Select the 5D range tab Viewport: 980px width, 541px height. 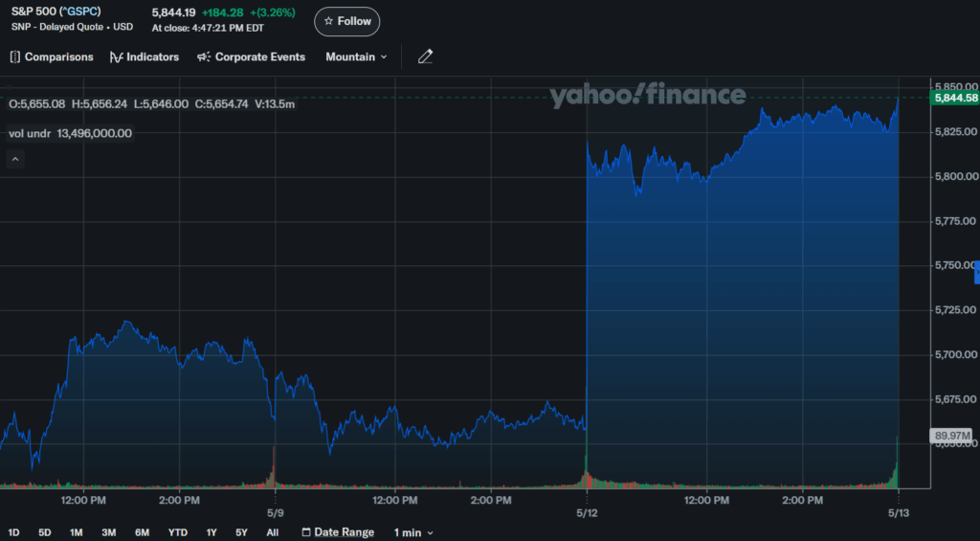(44, 533)
